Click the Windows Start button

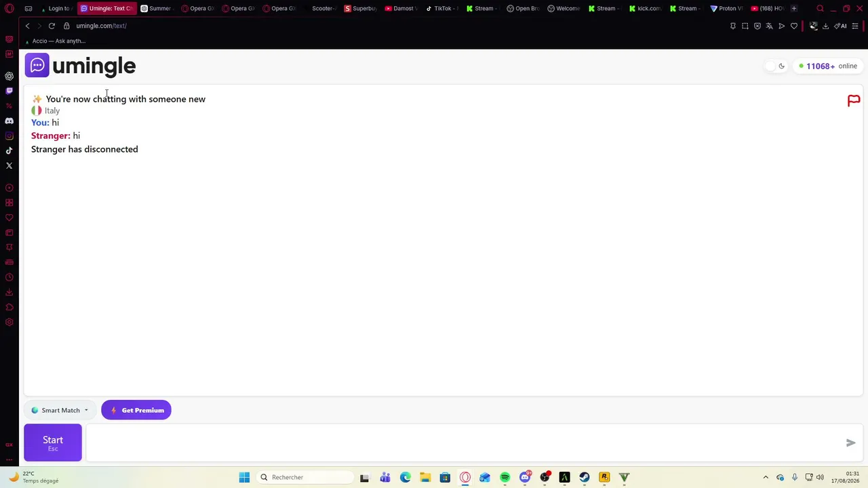tap(244, 477)
